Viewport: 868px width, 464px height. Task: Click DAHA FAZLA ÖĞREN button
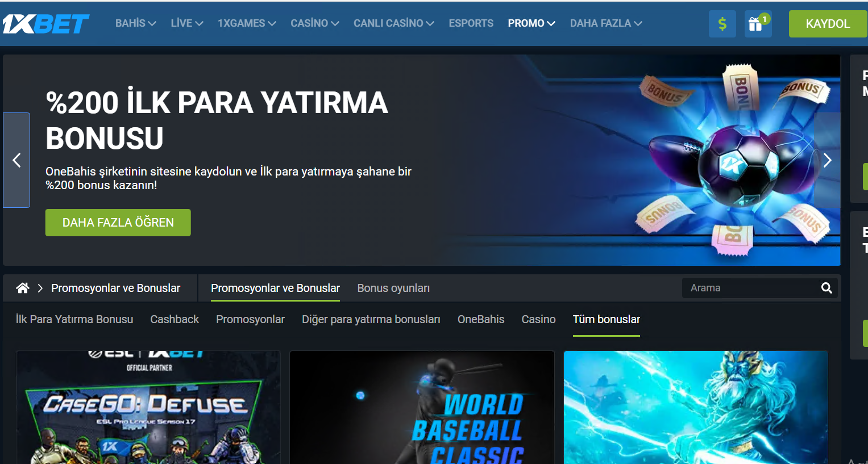pyautogui.click(x=118, y=223)
